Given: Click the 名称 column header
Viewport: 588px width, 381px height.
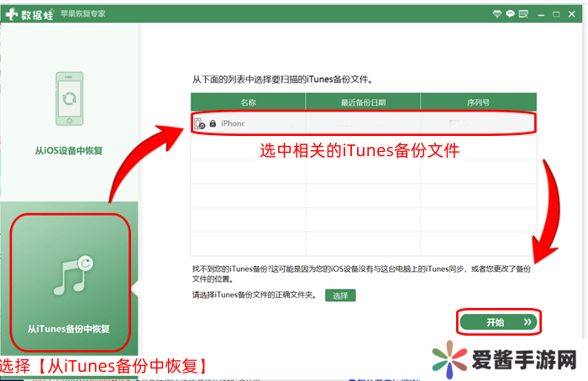Looking at the screenshot, I should pos(248,102).
